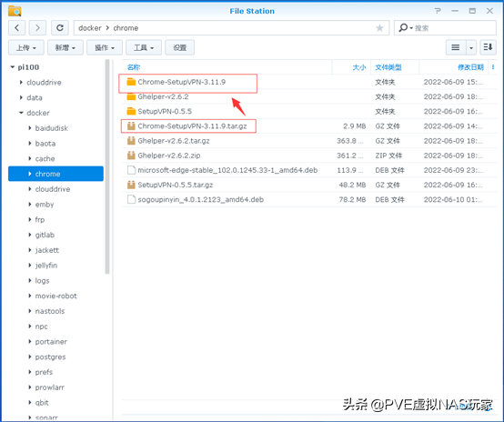The height and width of the screenshot is (422, 504).
Task: Select Ghelper-v2.6.2.tar.gz archive icon
Action: 131,141
